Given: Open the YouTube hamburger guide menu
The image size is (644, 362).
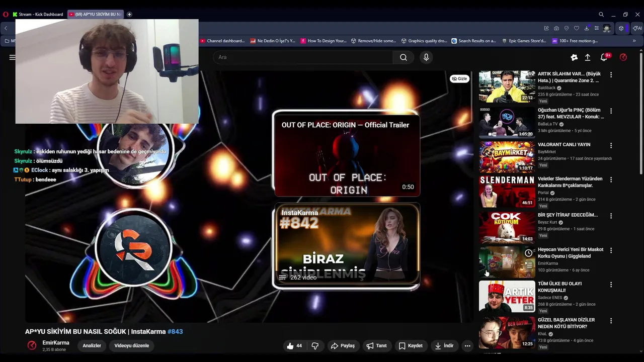Looking at the screenshot, I should click(12, 57).
